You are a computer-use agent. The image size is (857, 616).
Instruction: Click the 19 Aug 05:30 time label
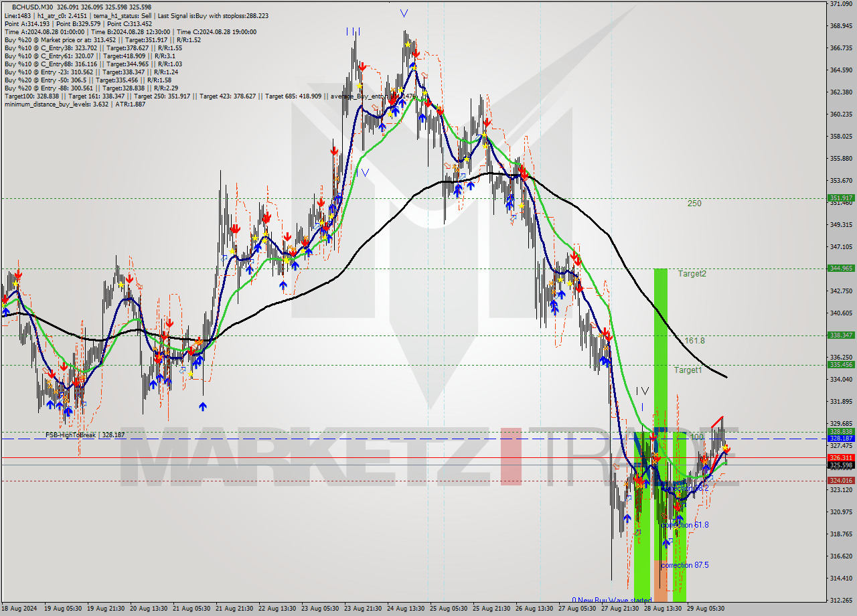(64, 609)
